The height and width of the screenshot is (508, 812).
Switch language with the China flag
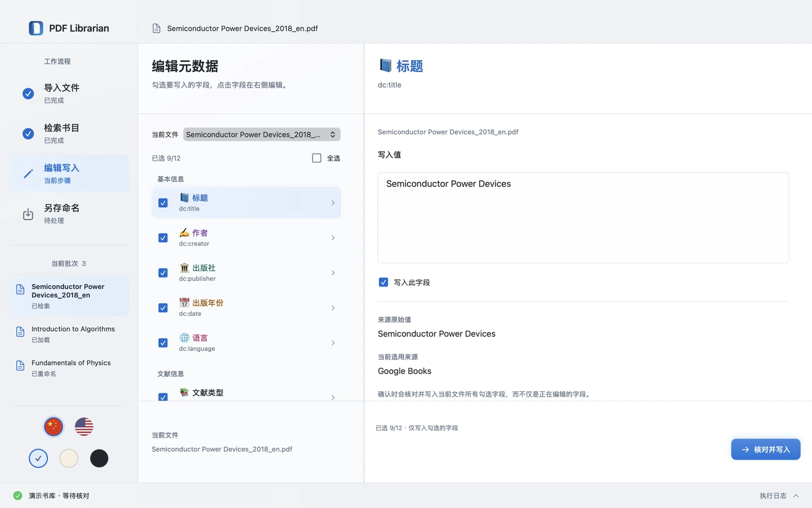pyautogui.click(x=53, y=427)
